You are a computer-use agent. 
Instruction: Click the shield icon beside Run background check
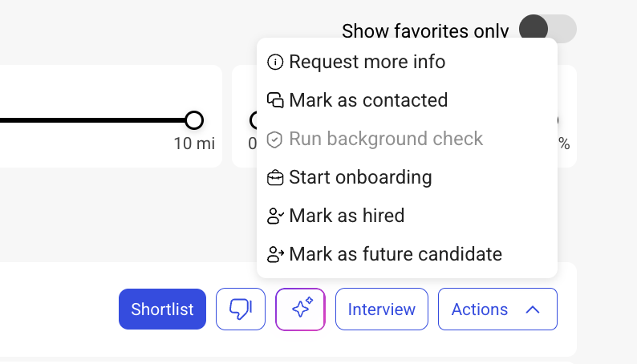click(x=275, y=140)
